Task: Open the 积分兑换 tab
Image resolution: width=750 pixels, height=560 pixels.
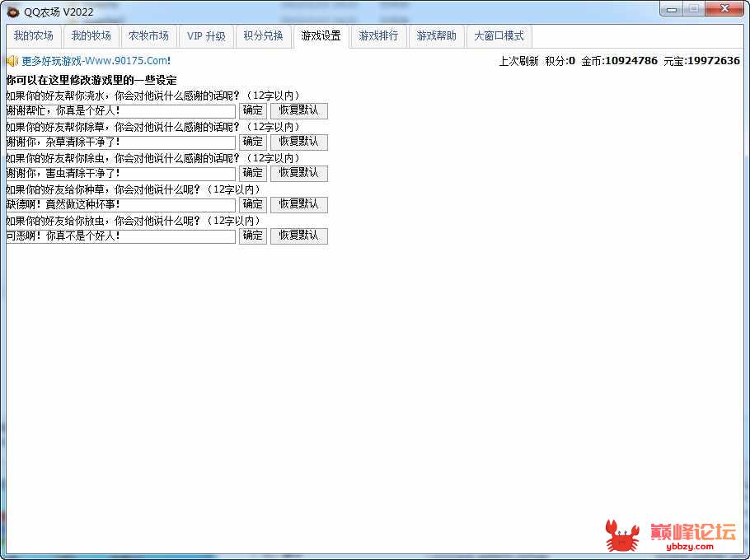Action: pos(263,36)
